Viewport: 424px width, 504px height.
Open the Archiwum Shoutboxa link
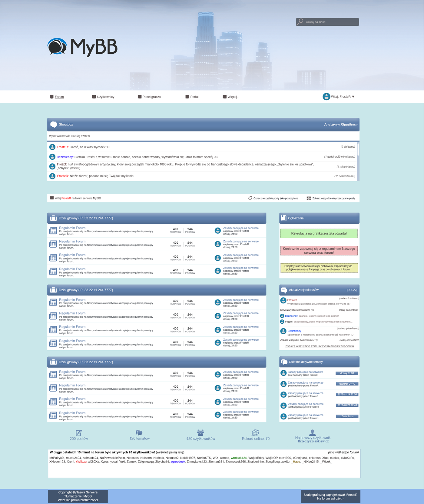point(340,125)
